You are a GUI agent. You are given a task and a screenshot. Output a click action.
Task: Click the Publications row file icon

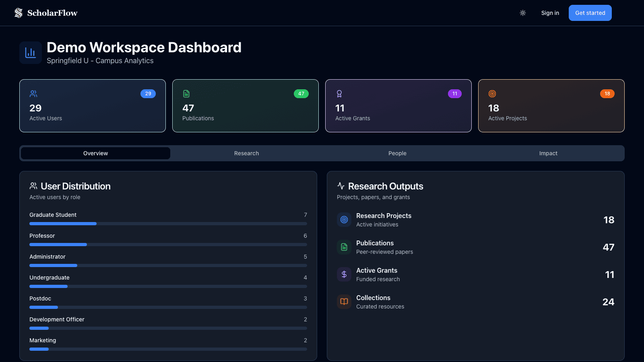pyautogui.click(x=344, y=247)
